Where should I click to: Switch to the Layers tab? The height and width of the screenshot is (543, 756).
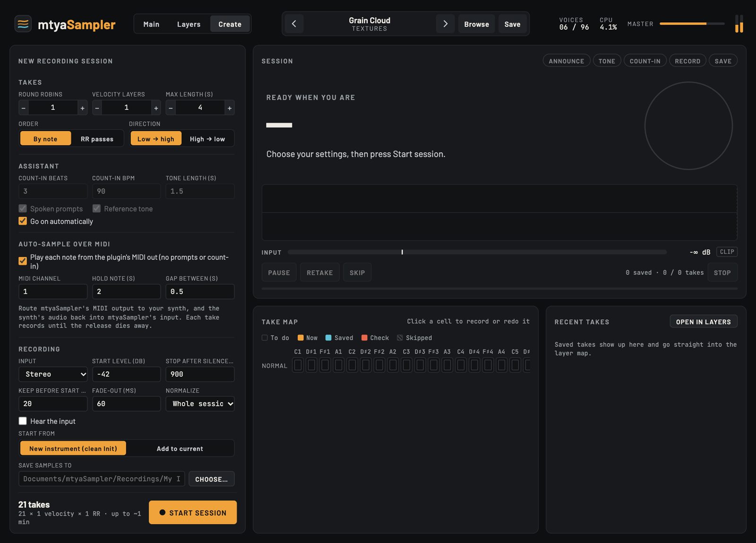[189, 24]
